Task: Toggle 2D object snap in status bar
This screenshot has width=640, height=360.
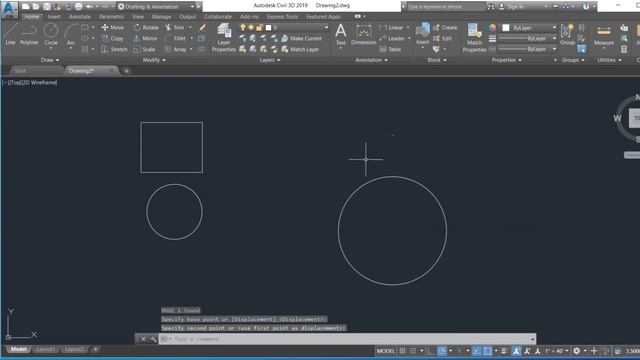Action: click(x=487, y=351)
